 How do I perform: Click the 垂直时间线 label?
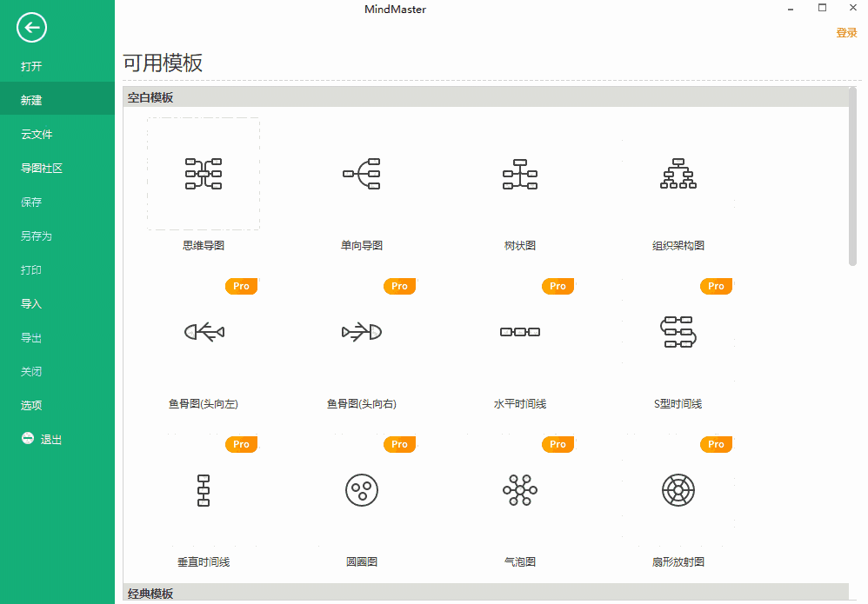point(204,562)
